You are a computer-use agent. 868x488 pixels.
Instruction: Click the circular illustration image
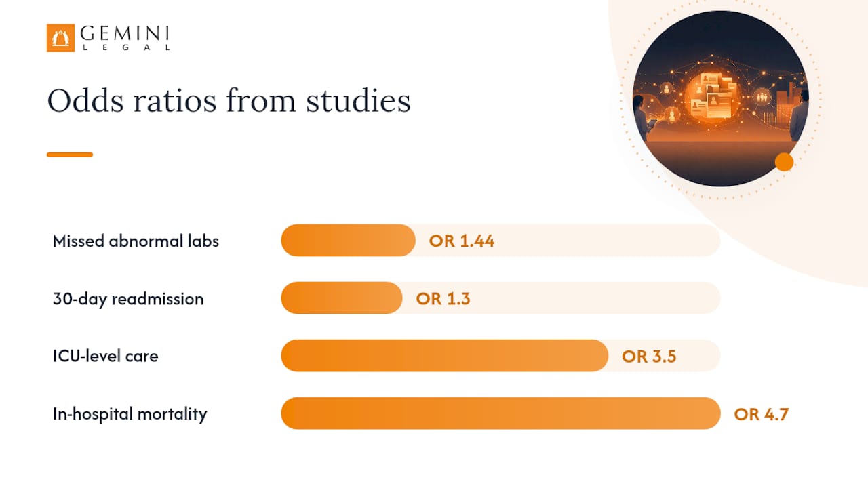(x=720, y=98)
